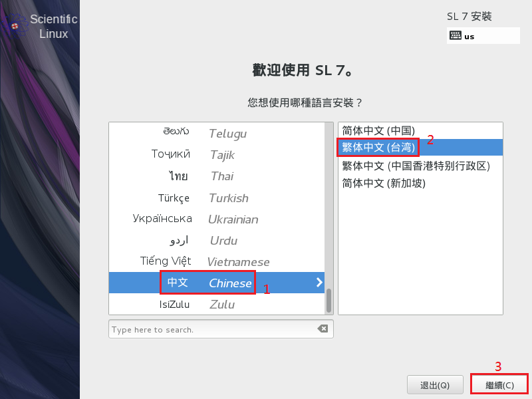Click the keyboard layout icon
Viewport: 532px width, 399px height.
(x=455, y=35)
